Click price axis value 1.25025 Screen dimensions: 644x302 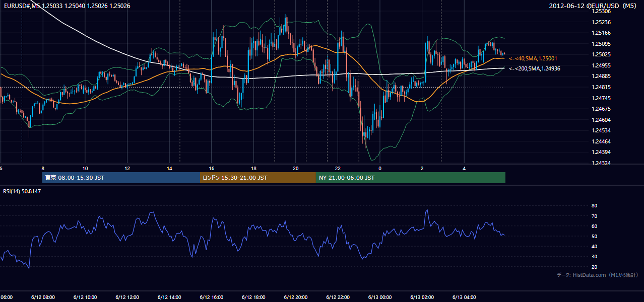coord(601,54)
